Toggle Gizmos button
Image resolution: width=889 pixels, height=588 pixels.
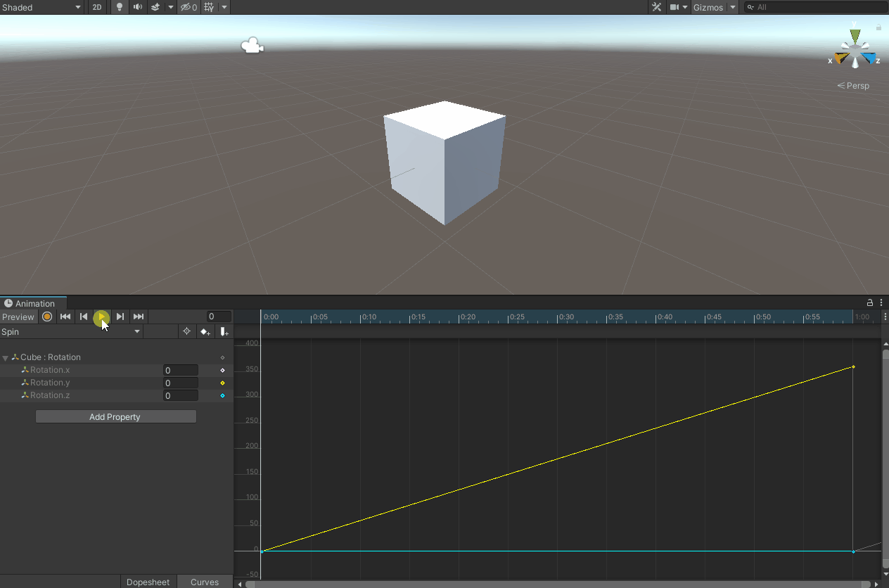click(x=708, y=7)
